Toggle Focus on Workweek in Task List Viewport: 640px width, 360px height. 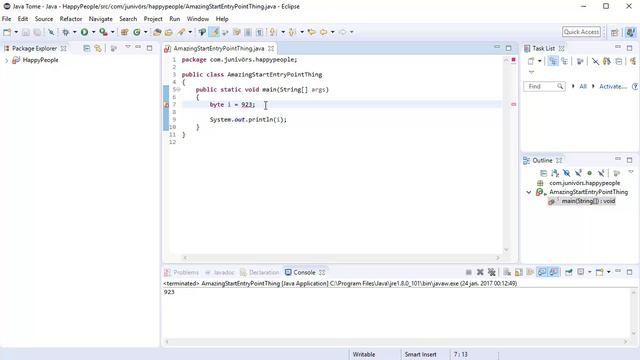[x=580, y=61]
